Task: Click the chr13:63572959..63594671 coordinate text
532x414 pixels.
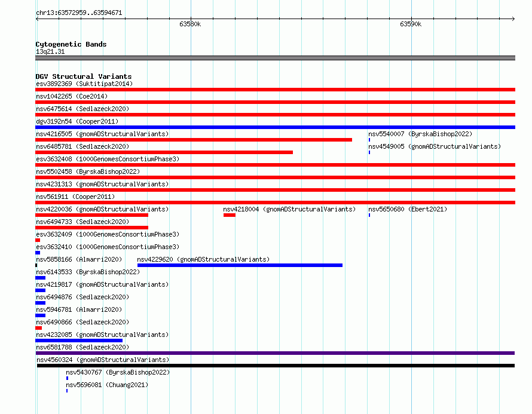Action: 79,13
